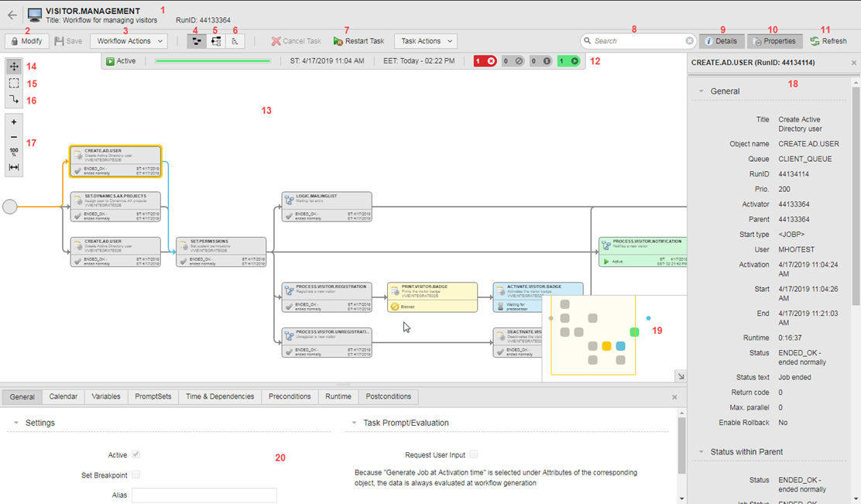The width and height of the screenshot is (861, 504).
Task: Click the green workflow progress bar
Action: [x=211, y=60]
